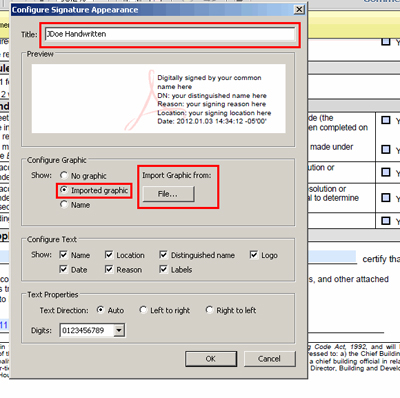400x398 pixels.
Task: Check the form checkbox beside 'ution or' row
Action: (386, 172)
